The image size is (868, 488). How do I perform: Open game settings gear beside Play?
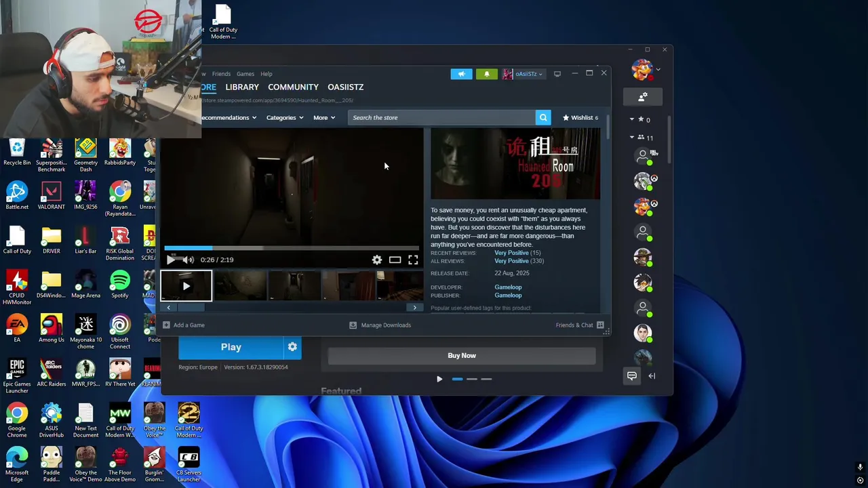click(292, 347)
